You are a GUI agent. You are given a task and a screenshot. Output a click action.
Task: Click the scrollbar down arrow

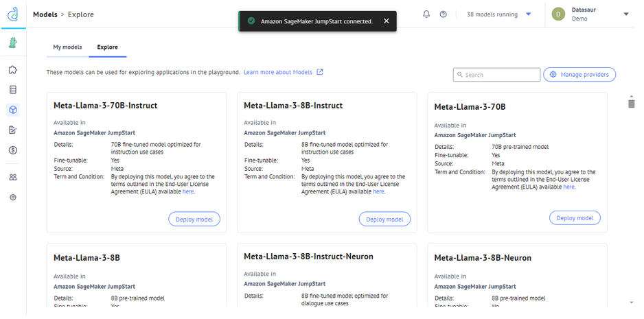coord(631,303)
